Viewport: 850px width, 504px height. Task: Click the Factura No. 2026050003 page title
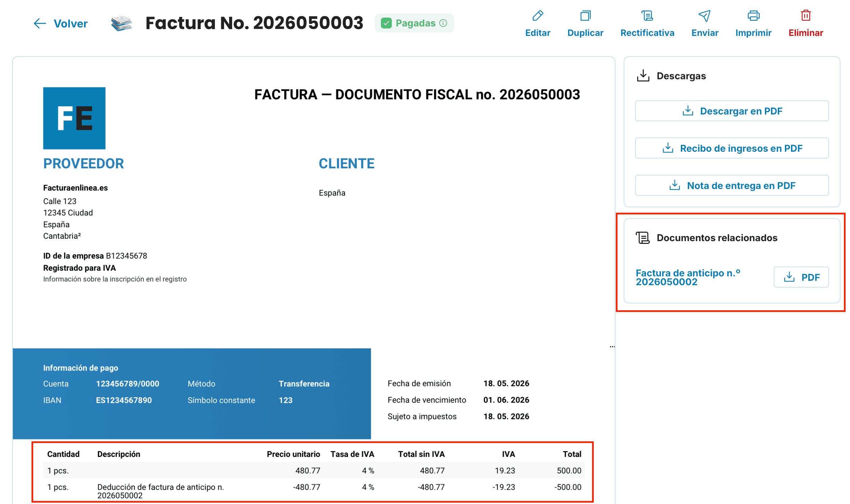[x=254, y=23]
